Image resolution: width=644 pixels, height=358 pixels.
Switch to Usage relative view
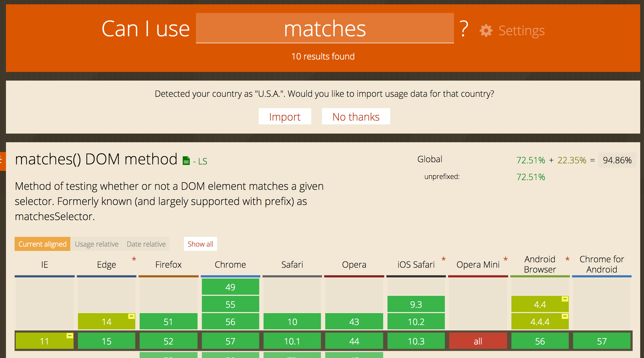[97, 244]
